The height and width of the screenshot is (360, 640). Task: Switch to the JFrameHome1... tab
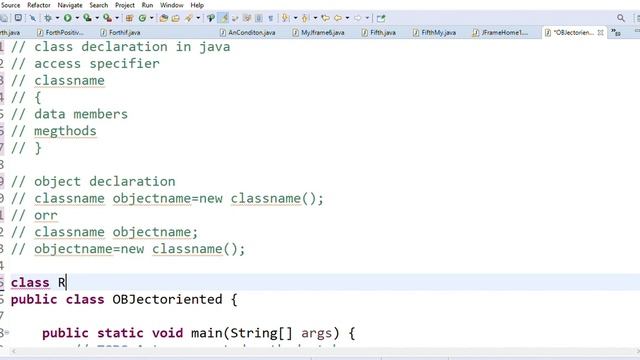coord(500,32)
